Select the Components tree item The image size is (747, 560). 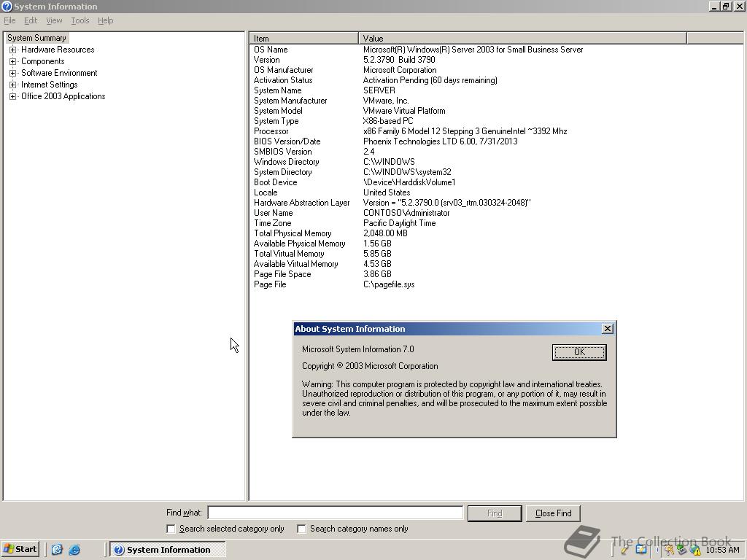point(43,61)
